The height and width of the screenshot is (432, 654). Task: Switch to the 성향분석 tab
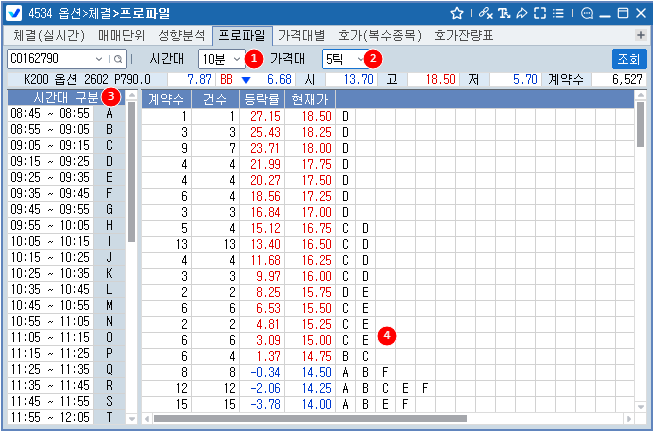click(x=182, y=35)
